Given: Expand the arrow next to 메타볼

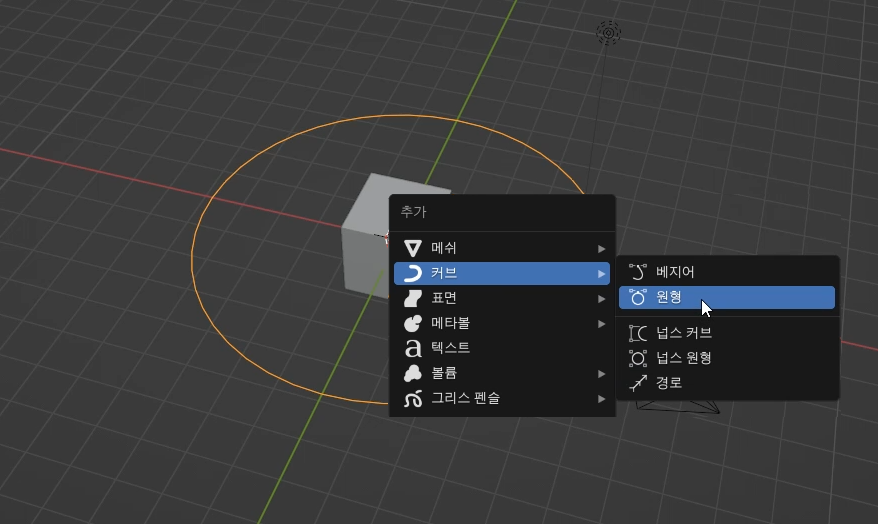Looking at the screenshot, I should click(601, 324).
